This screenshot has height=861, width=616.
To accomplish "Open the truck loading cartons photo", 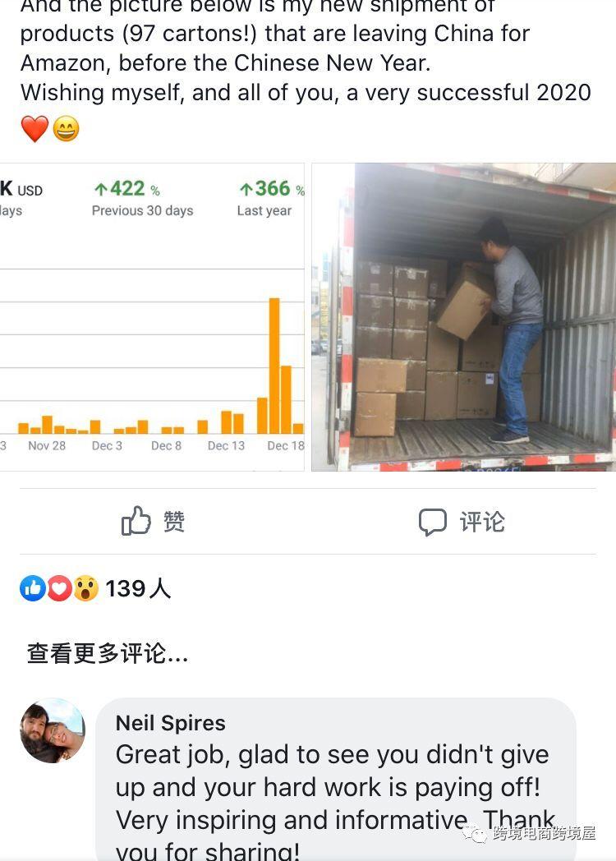I will [x=464, y=317].
